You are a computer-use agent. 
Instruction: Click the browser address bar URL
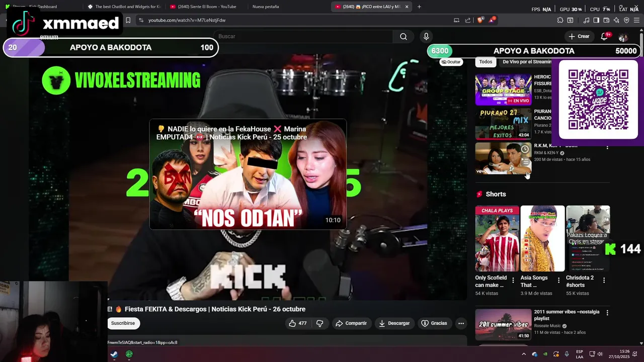pos(187,20)
